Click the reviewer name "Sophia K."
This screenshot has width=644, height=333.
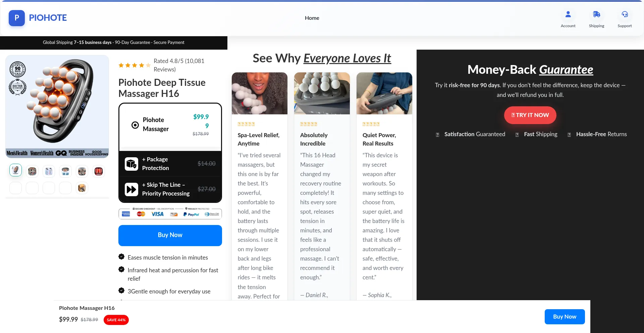pyautogui.click(x=380, y=295)
